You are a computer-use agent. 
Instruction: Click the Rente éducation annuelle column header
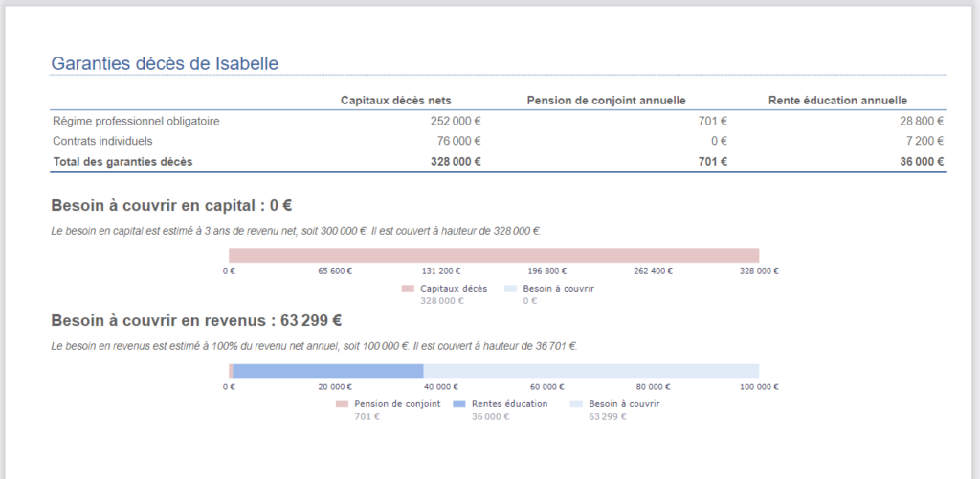pos(837,101)
